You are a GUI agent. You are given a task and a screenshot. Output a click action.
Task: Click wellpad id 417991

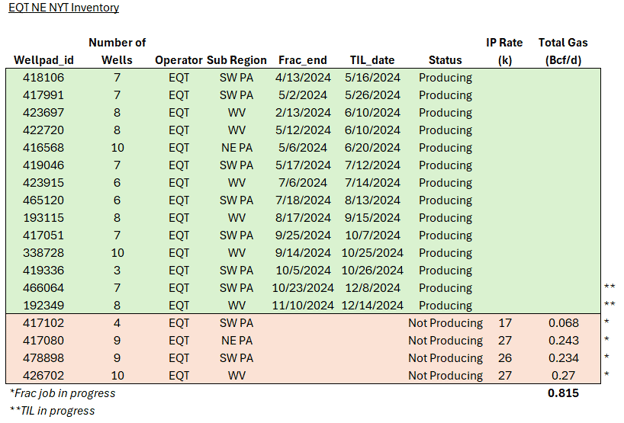[x=43, y=95]
